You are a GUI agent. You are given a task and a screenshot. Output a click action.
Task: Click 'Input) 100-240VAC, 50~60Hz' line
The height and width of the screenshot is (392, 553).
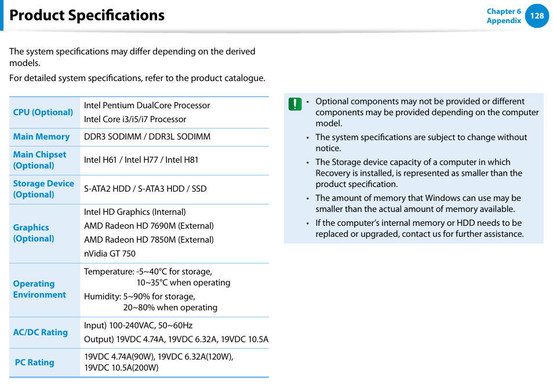click(138, 325)
